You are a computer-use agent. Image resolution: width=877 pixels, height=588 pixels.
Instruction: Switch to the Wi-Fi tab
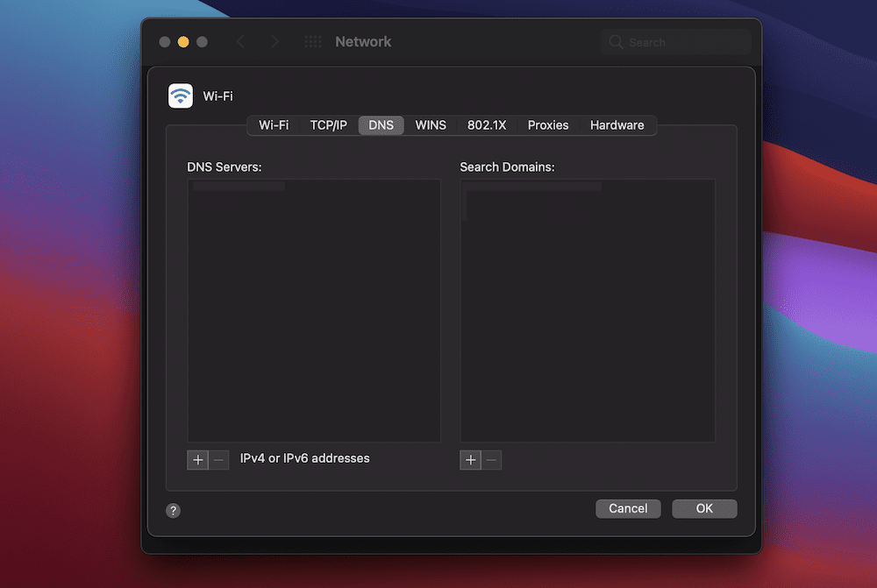(x=274, y=125)
